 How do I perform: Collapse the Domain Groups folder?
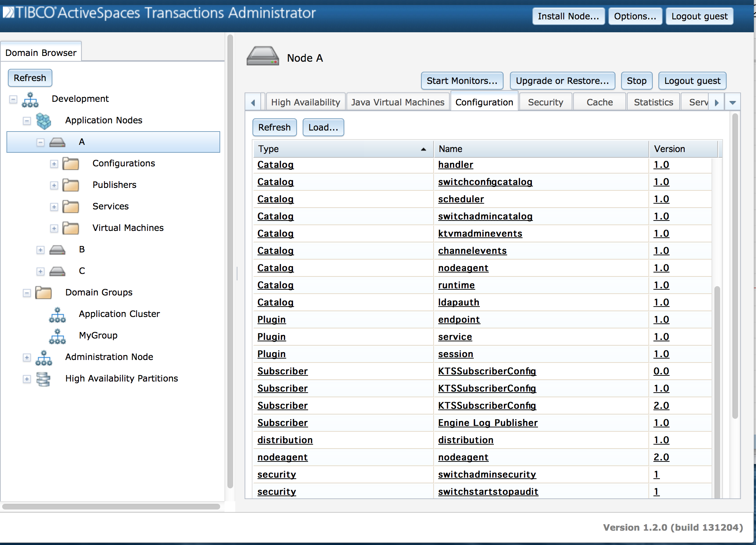pos(27,293)
